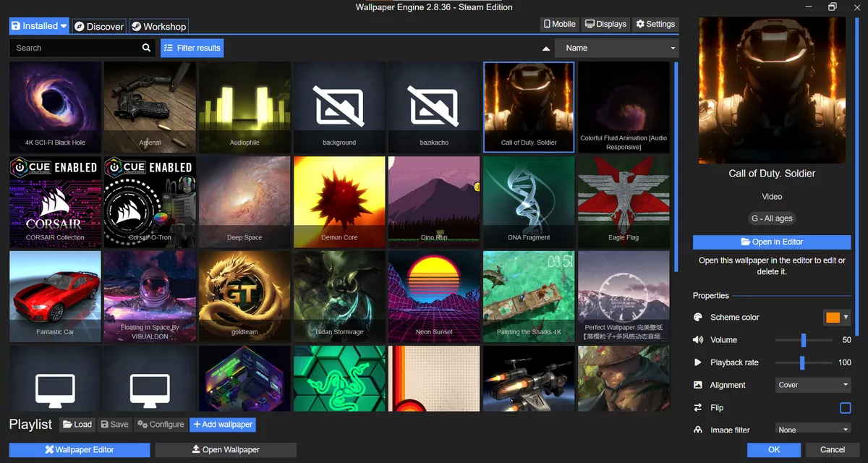This screenshot has height=463, width=868.
Task: Open the Image filter None dropdown
Action: tap(813, 430)
